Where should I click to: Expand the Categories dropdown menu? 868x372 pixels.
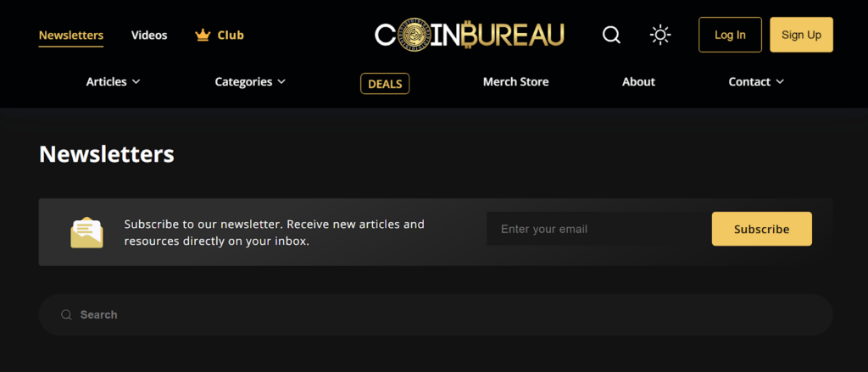pos(250,82)
